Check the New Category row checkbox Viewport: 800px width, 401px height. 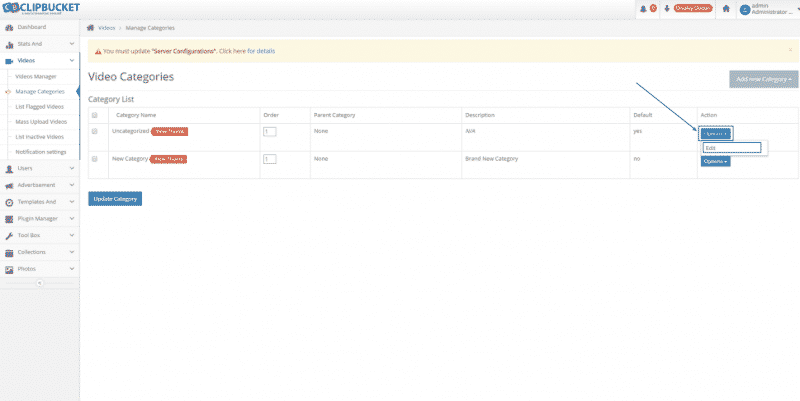click(95, 159)
